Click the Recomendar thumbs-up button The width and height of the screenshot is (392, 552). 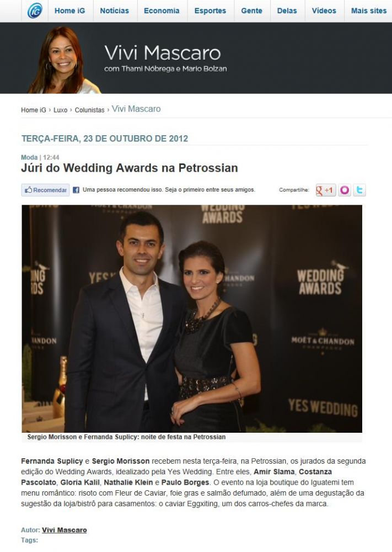tap(45, 190)
